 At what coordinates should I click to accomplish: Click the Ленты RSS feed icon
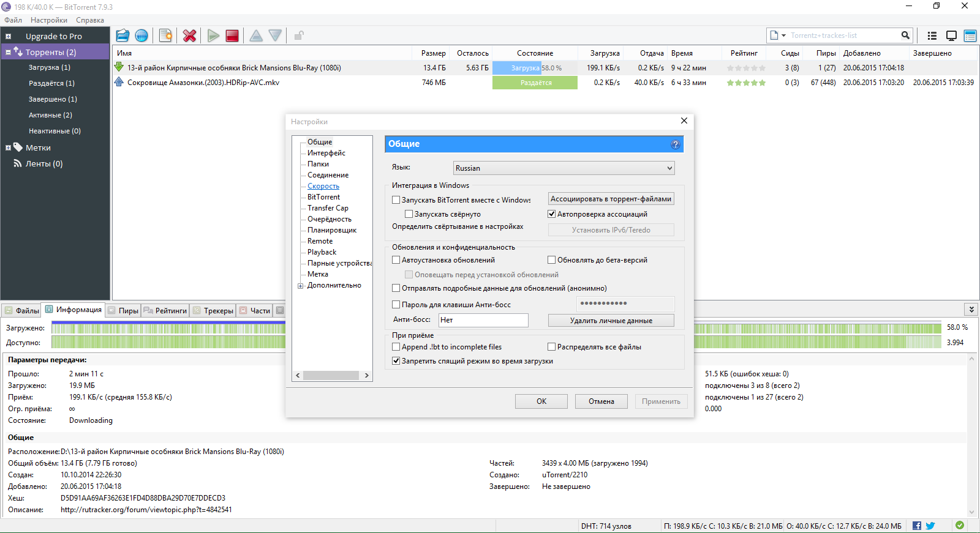(x=18, y=163)
